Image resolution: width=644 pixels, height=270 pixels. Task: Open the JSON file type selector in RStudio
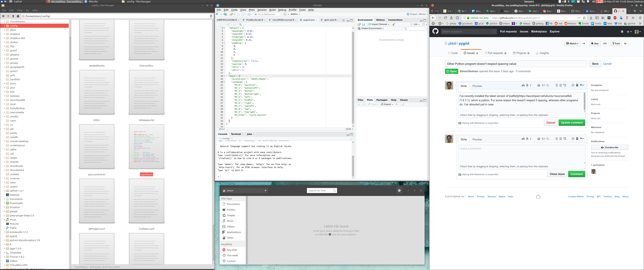click(349, 129)
